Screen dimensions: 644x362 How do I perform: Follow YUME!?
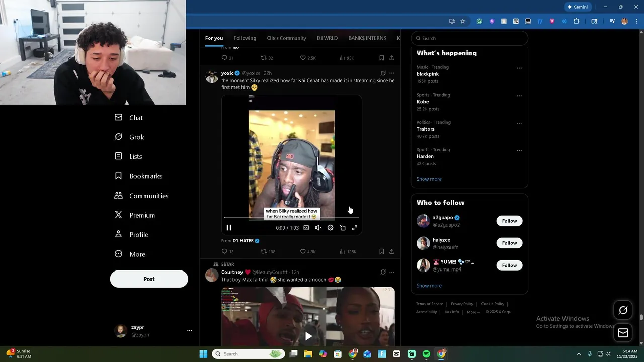[509, 265]
